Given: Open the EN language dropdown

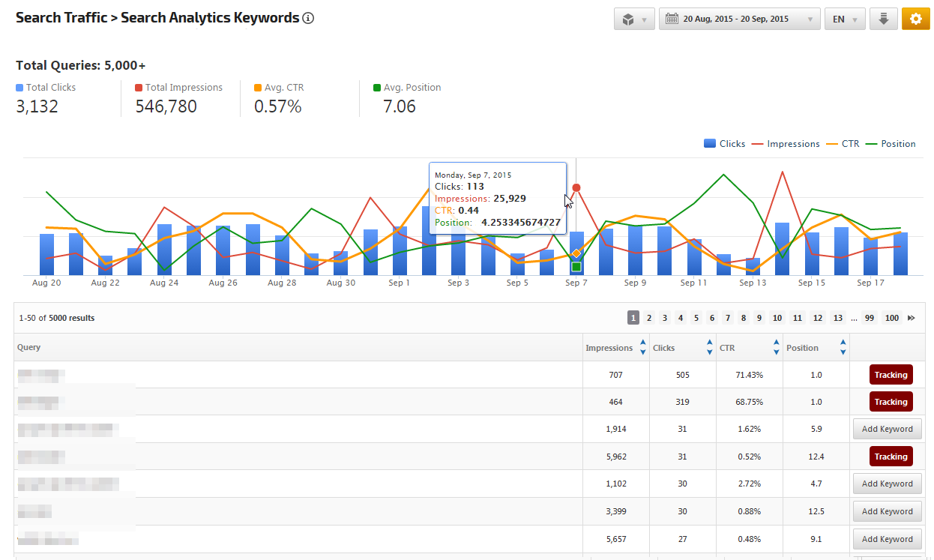Looking at the screenshot, I should (845, 19).
